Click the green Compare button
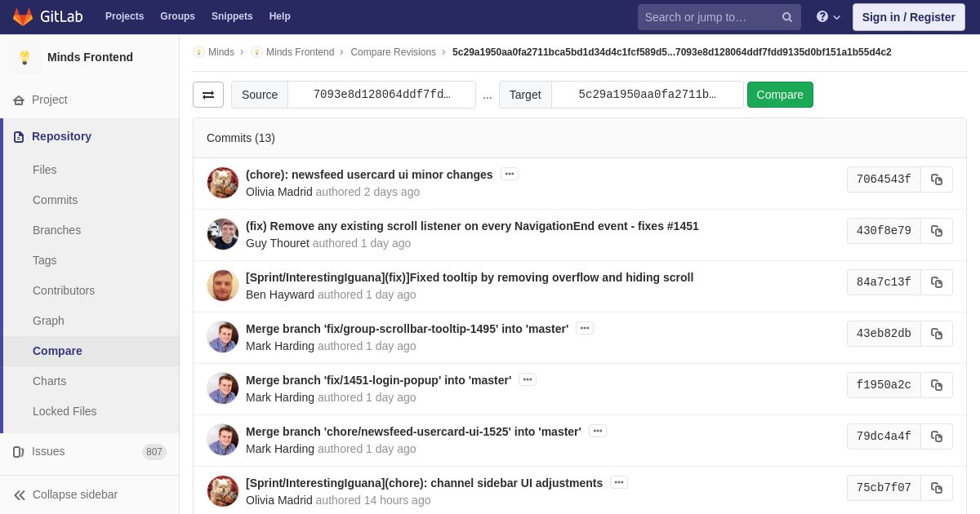Image resolution: width=980 pixels, height=514 pixels. [780, 95]
